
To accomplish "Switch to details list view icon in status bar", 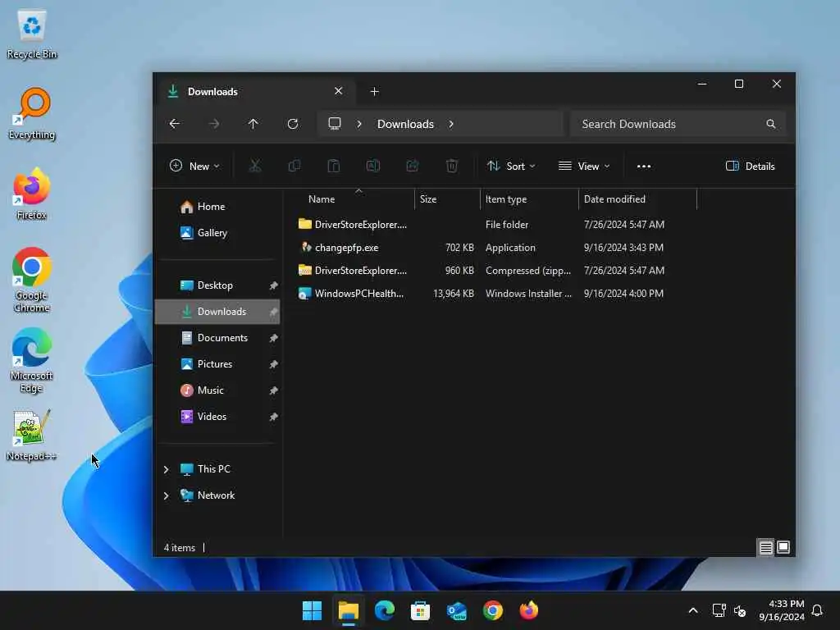I will tap(765, 547).
